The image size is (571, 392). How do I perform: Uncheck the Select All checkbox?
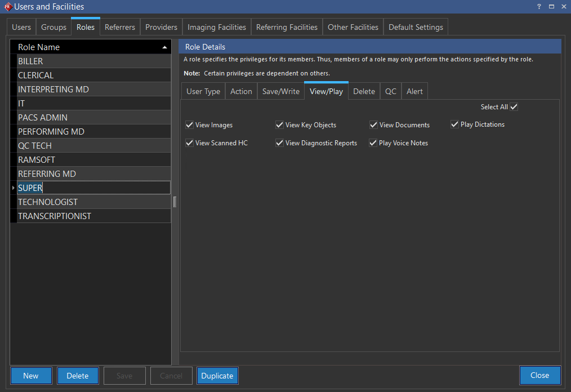514,107
